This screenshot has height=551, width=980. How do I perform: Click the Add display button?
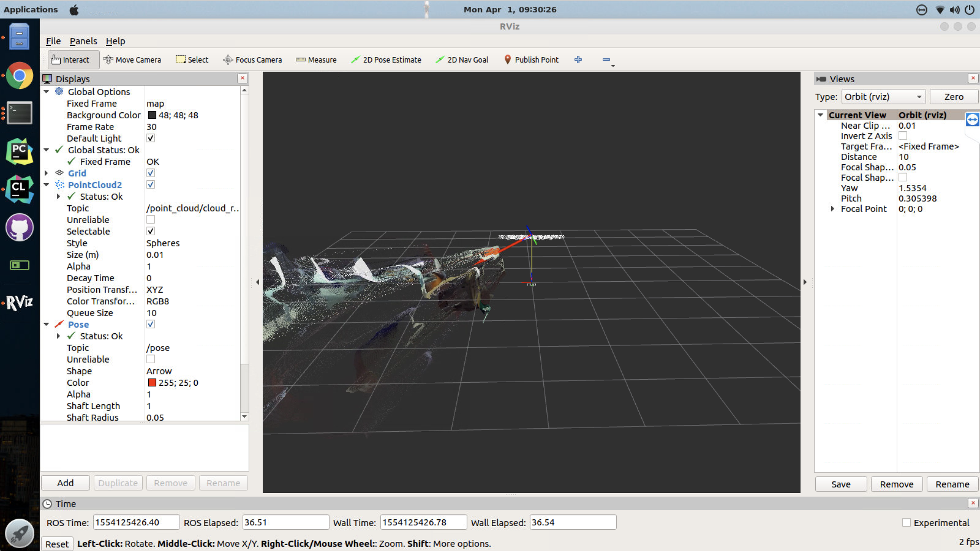coord(65,483)
